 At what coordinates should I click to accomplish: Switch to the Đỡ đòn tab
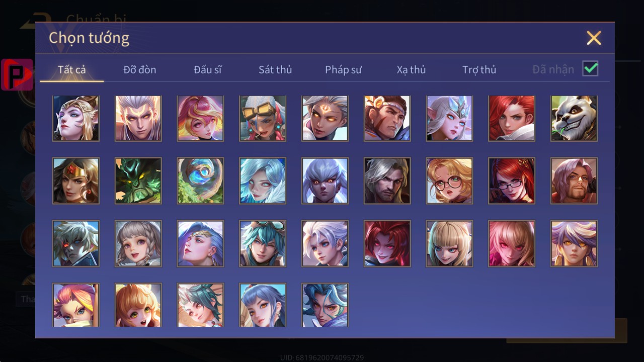[140, 70]
